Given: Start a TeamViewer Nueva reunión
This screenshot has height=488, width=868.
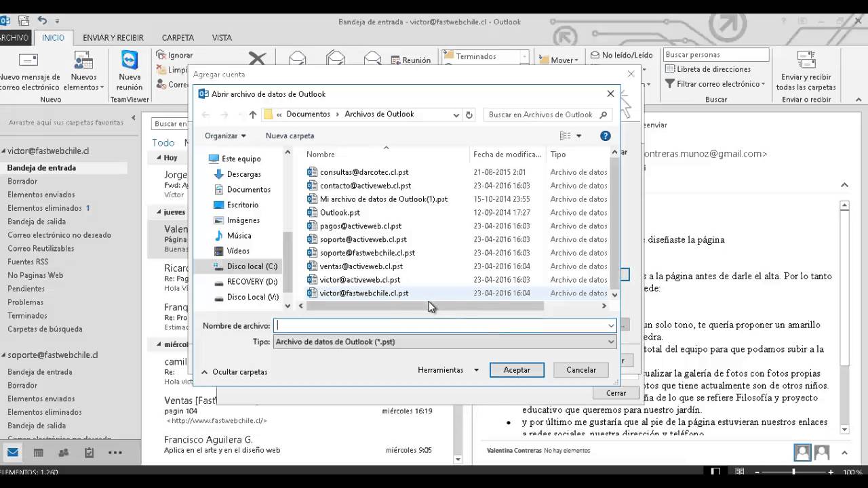Looking at the screenshot, I should (130, 72).
